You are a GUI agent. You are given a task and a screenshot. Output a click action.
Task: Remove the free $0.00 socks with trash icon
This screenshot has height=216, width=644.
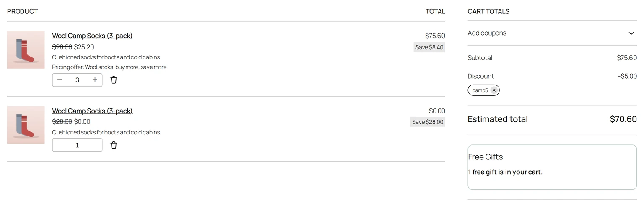coord(114,145)
